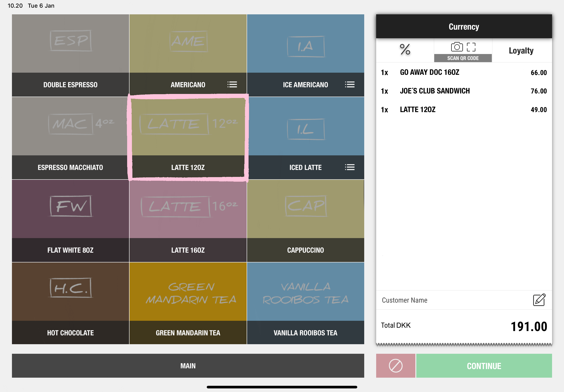Open the Loyalty tab

[x=521, y=51]
